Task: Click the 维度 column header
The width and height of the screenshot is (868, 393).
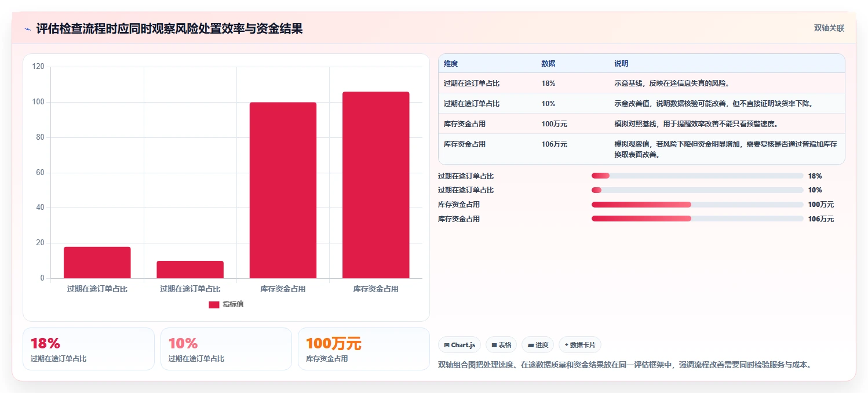Action: tap(451, 64)
